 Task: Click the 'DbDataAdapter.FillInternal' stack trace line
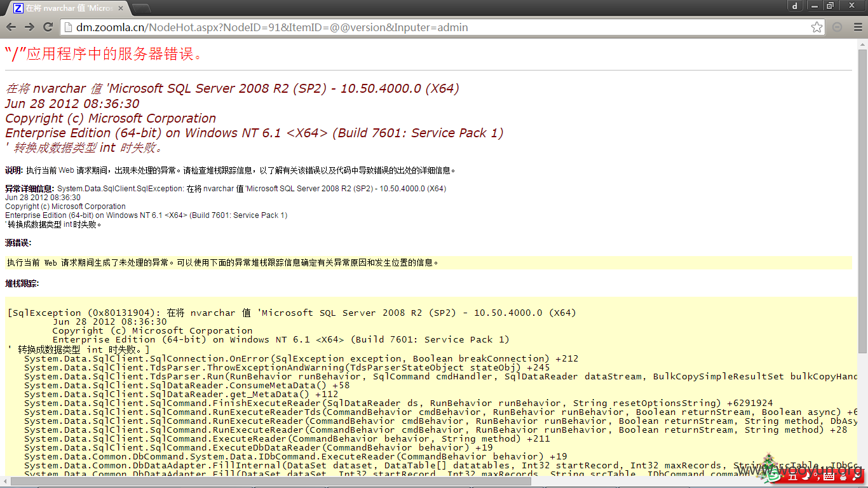pos(441,465)
